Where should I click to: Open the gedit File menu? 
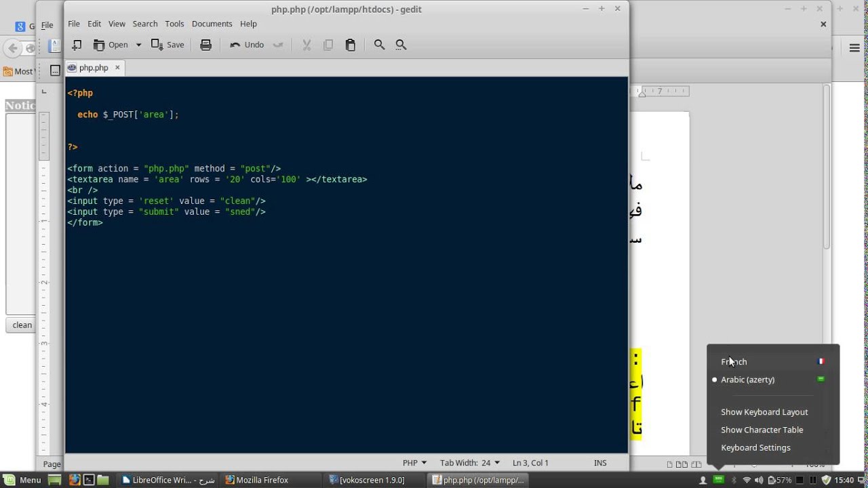coord(74,24)
